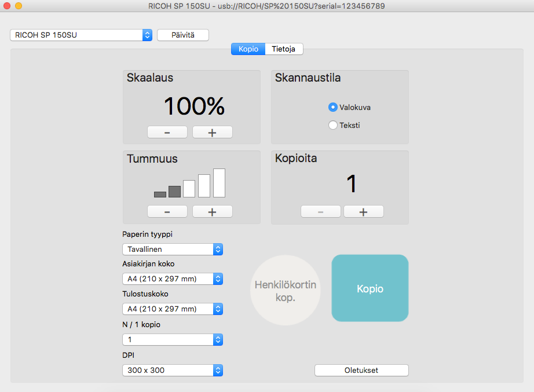The width and height of the screenshot is (534, 392).
Task: Click the Skaalaus heading
Action: pos(150,78)
